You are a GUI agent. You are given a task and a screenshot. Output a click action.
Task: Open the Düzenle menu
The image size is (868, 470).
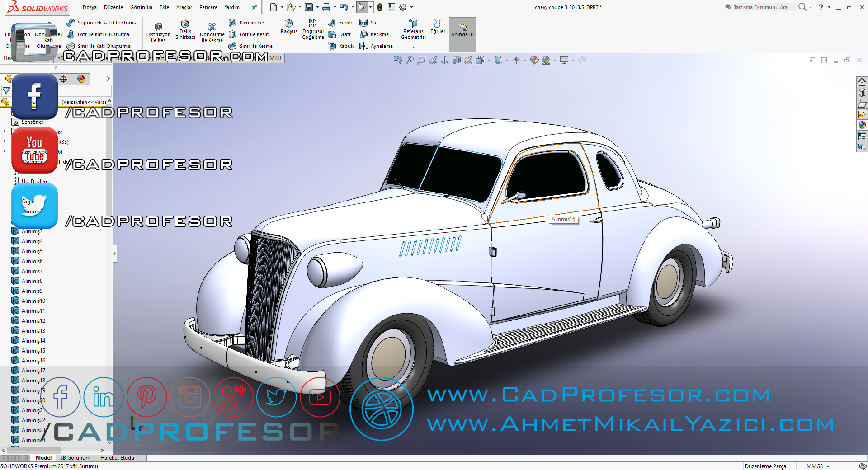(113, 7)
